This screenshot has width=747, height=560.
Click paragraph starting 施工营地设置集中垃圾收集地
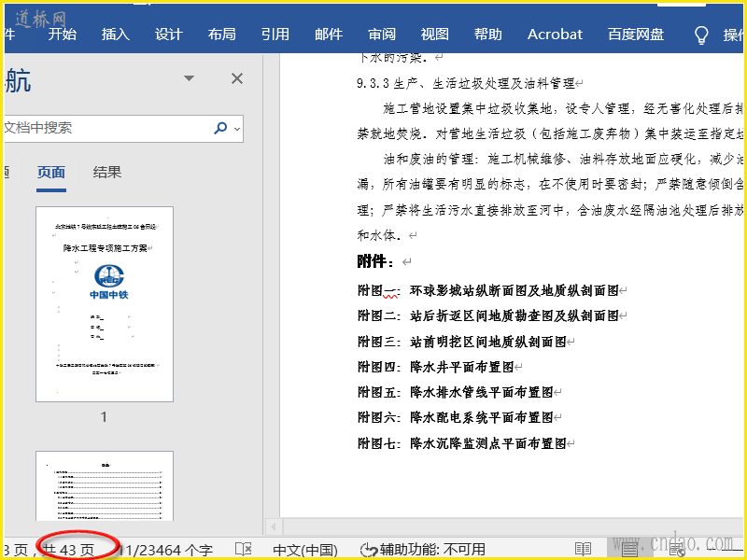click(550, 121)
